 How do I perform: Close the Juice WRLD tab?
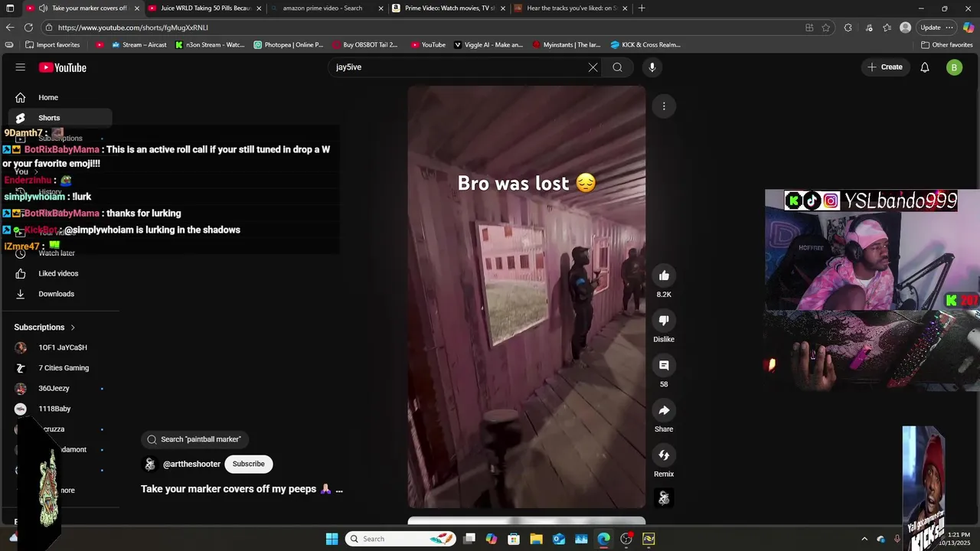click(x=259, y=8)
